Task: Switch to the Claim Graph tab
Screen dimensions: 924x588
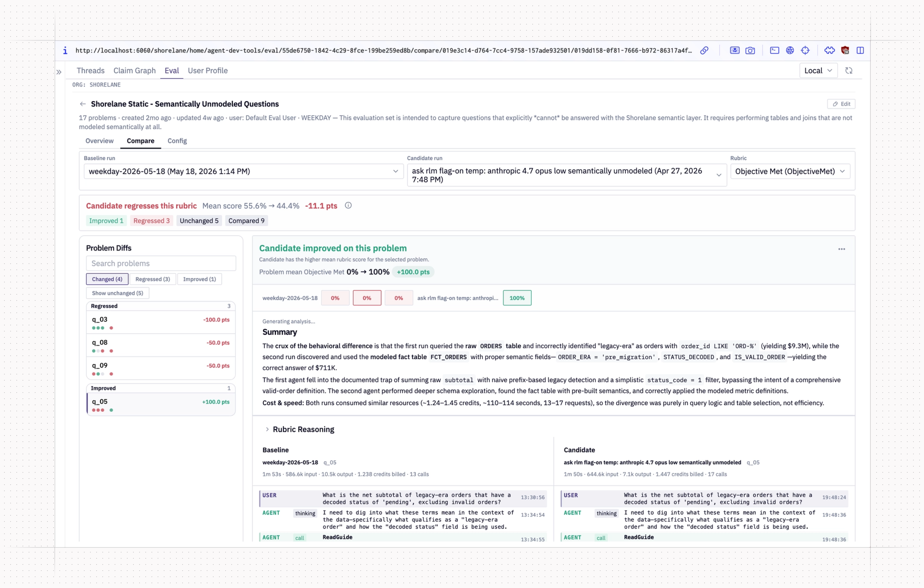Action: tap(134, 71)
